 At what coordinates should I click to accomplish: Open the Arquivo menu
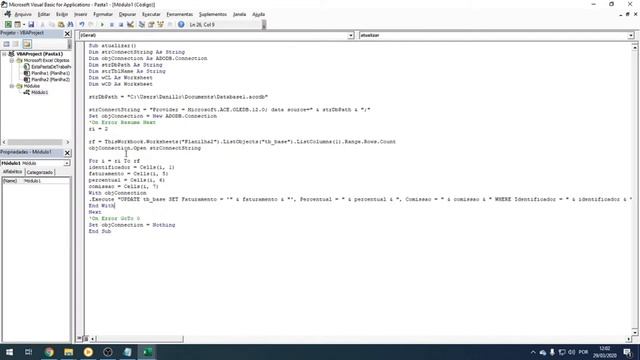(23, 14)
